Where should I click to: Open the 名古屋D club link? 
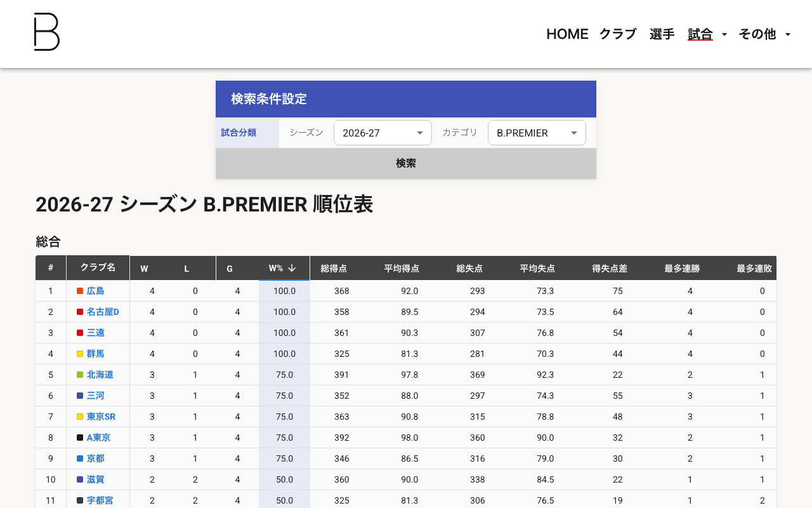point(103,312)
